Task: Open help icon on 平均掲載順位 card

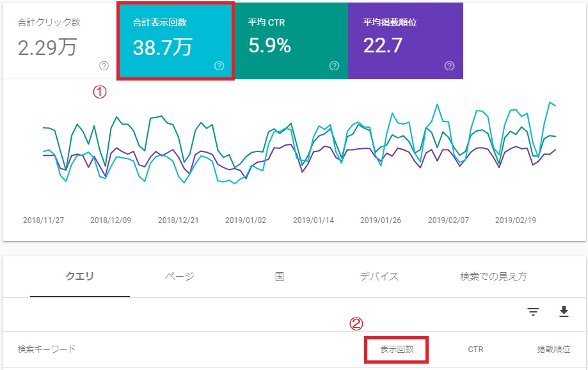Action: tap(449, 66)
